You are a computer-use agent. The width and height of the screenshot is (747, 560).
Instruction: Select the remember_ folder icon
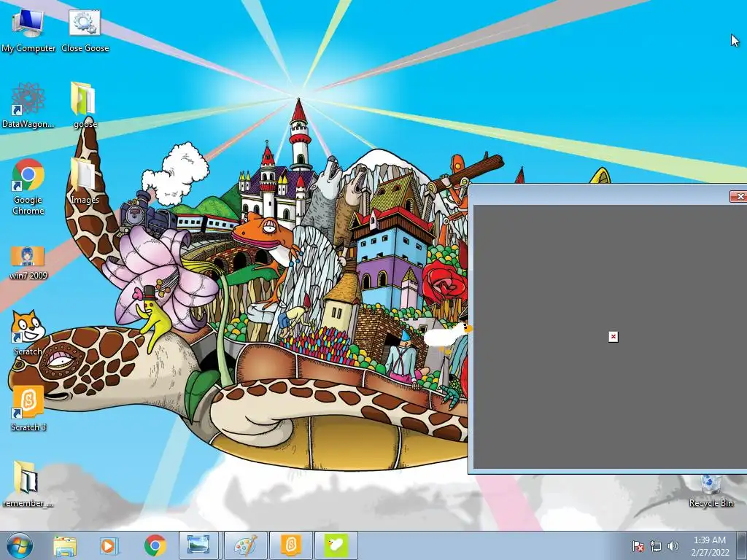click(x=27, y=484)
